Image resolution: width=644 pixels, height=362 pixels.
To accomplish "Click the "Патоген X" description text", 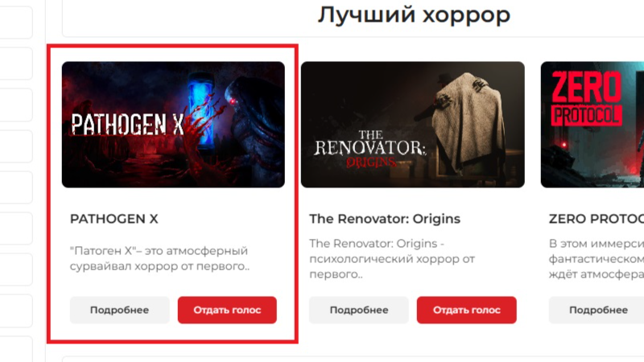I will [159, 258].
